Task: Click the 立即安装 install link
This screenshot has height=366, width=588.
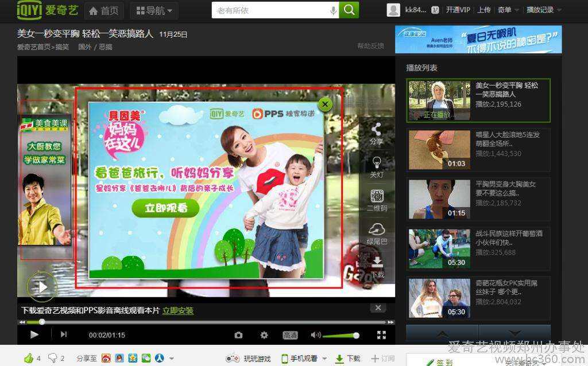Action: point(178,310)
